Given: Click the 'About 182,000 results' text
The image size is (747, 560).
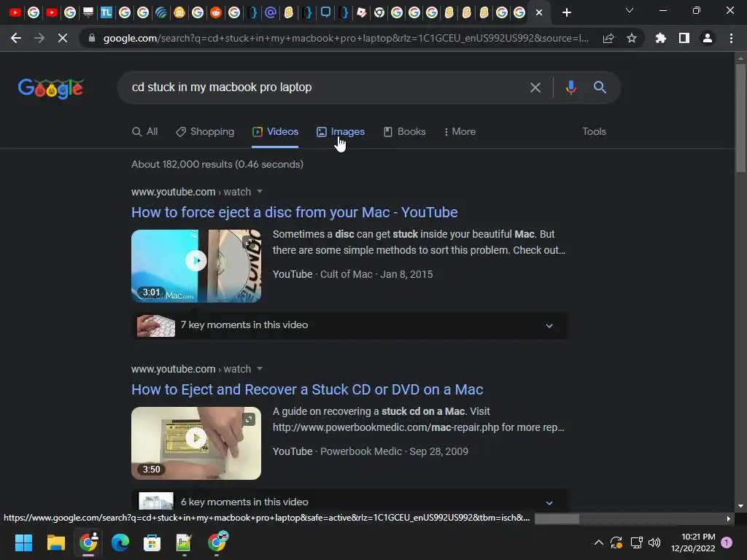Looking at the screenshot, I should 217,164.
